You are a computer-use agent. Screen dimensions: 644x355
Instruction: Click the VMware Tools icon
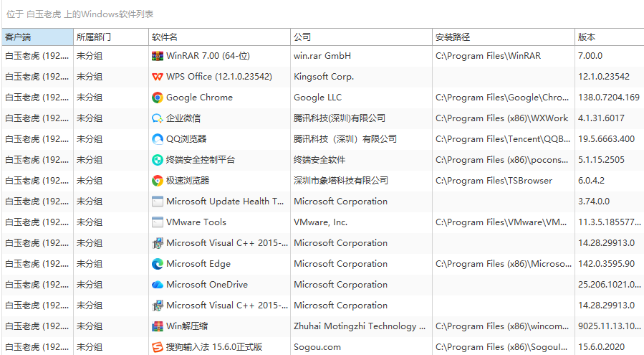(158, 222)
